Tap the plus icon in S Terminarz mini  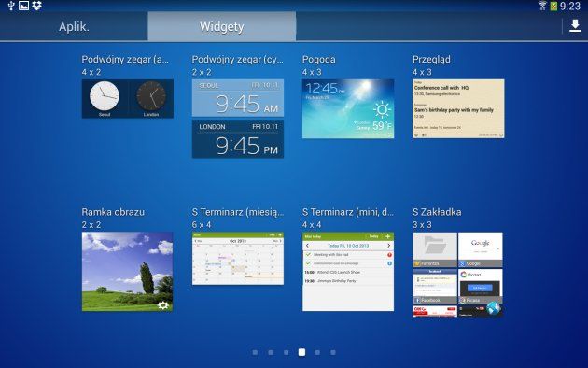pos(387,236)
